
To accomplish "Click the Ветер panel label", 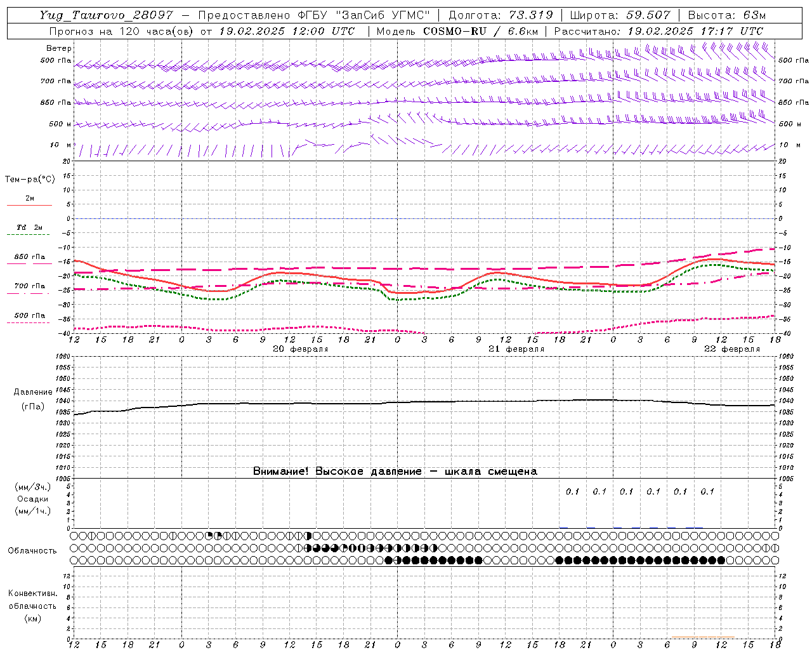I will (59, 48).
